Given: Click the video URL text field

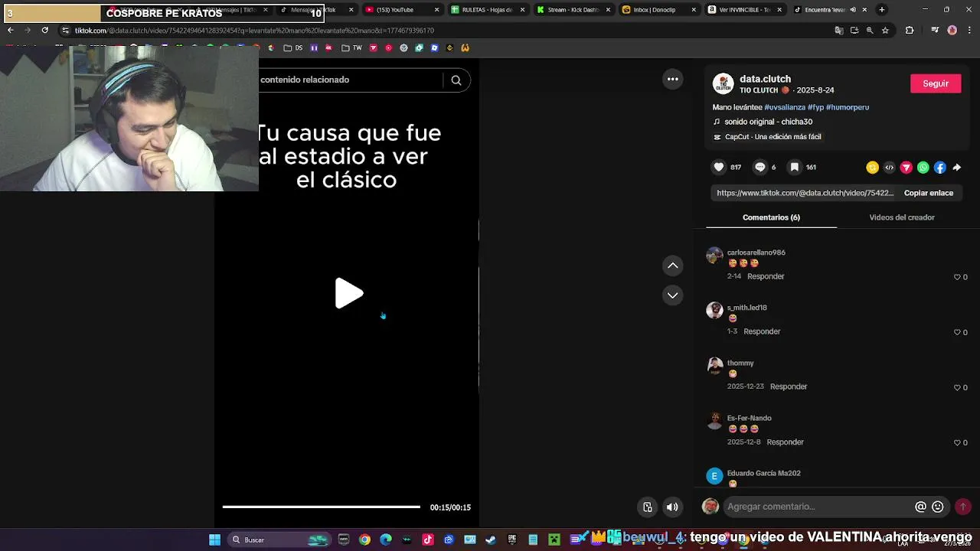Looking at the screenshot, I should (805, 193).
